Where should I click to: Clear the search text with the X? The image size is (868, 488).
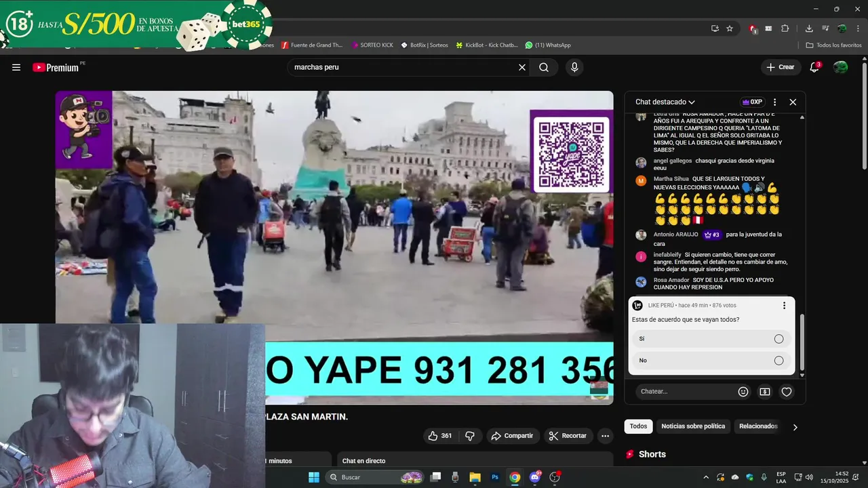pos(522,67)
